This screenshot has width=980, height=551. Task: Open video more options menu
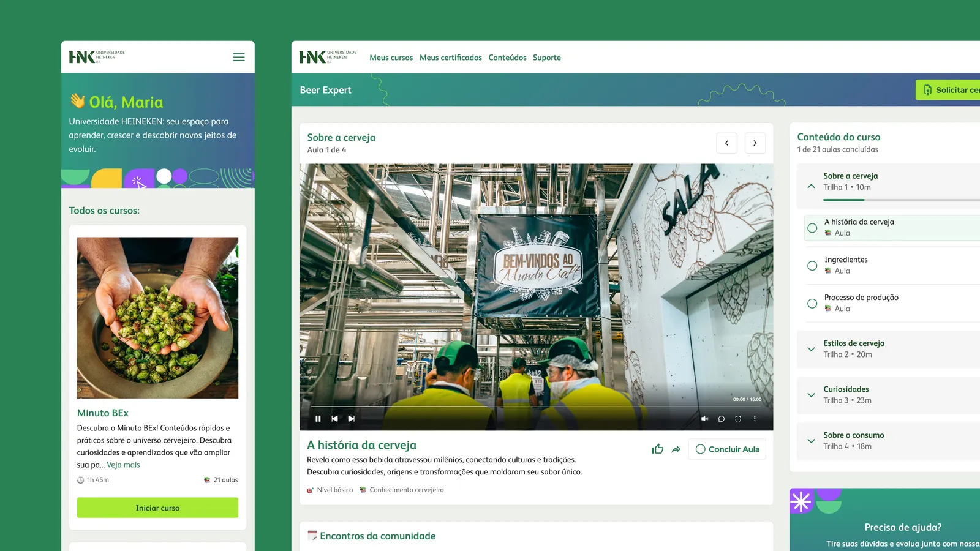(x=755, y=419)
